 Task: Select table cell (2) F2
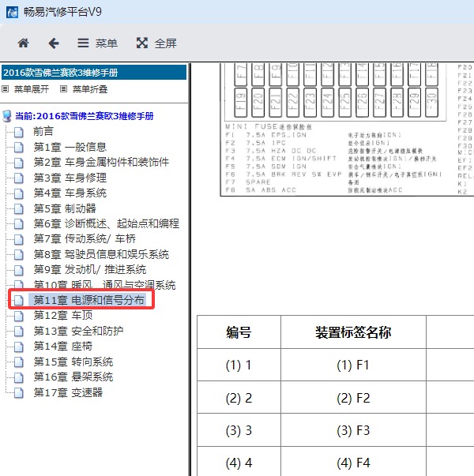pos(353,398)
